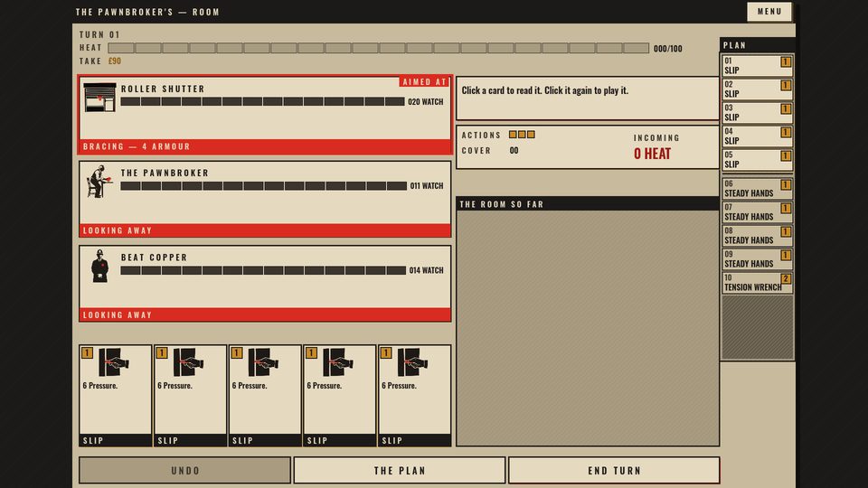Click the PLAN panel header
868x488 pixels.
coord(758,45)
